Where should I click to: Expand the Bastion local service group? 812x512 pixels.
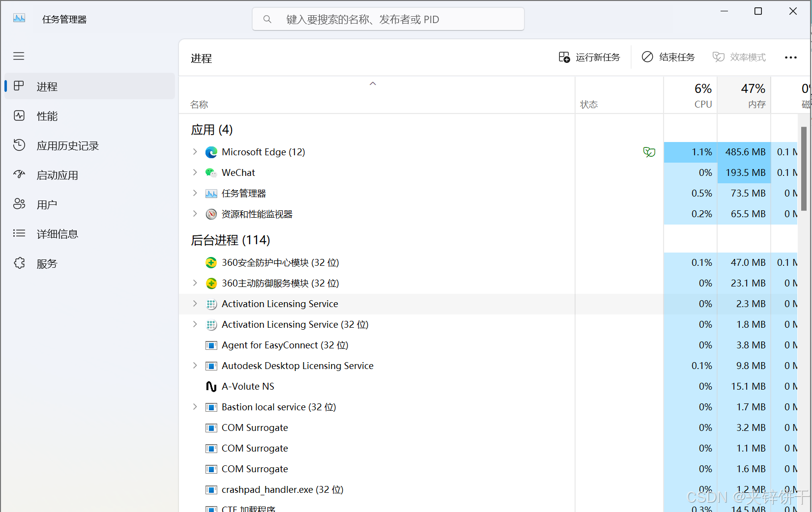click(x=195, y=407)
